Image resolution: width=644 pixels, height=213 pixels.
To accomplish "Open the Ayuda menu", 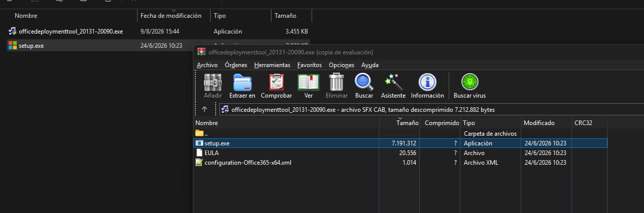I will (370, 65).
